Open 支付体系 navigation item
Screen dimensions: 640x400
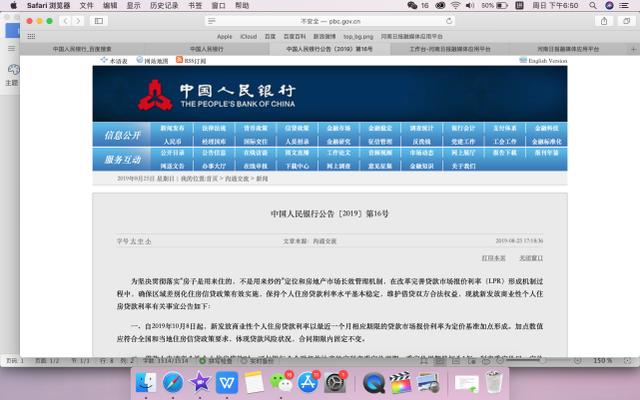505,128
